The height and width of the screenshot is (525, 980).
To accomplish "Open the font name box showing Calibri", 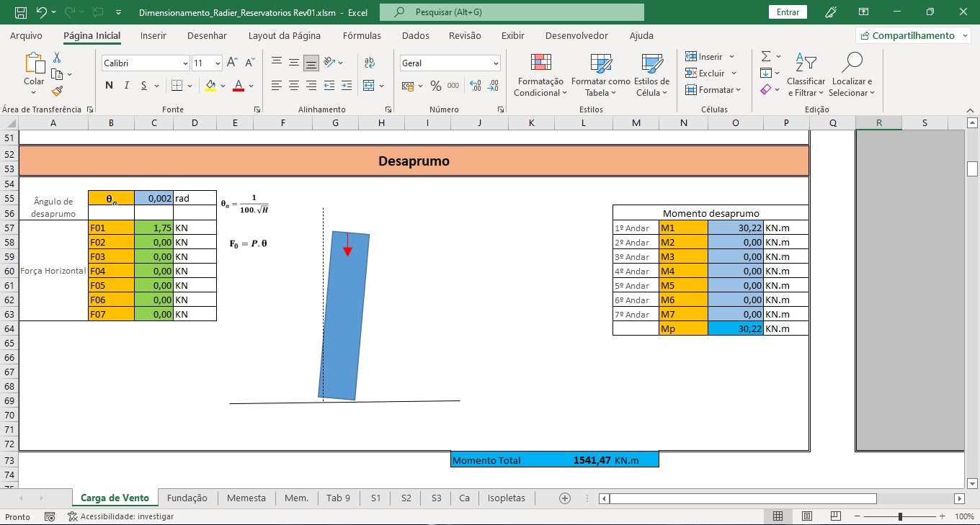I will pos(146,63).
